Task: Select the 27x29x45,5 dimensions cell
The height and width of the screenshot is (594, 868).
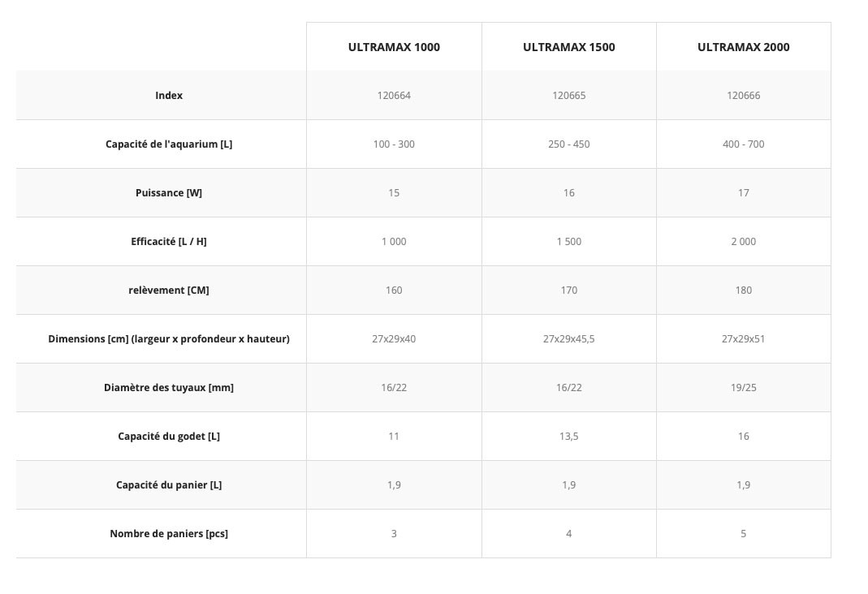Action: pos(568,338)
